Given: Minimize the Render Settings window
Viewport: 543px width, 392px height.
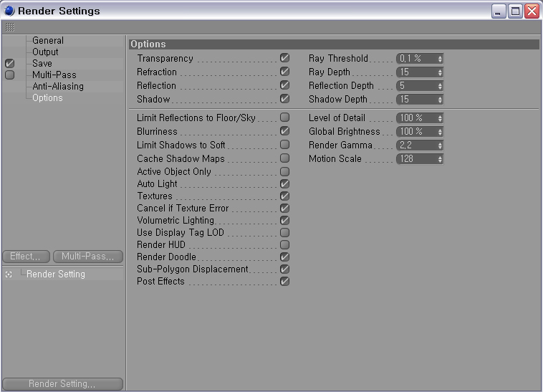Looking at the screenshot, I should pos(499,11).
